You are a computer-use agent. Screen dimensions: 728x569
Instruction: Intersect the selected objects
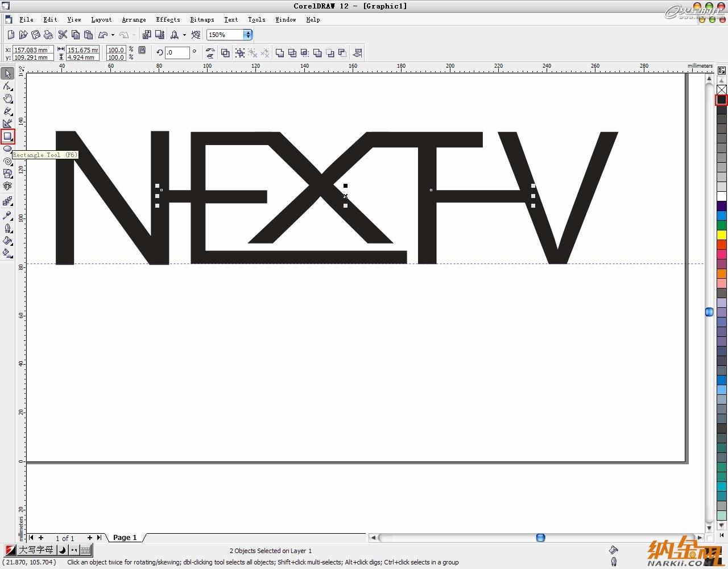(305, 53)
